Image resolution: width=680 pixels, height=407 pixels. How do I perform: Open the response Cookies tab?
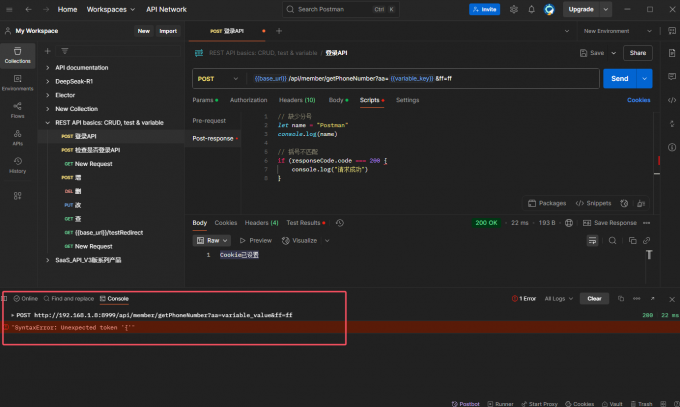click(226, 223)
